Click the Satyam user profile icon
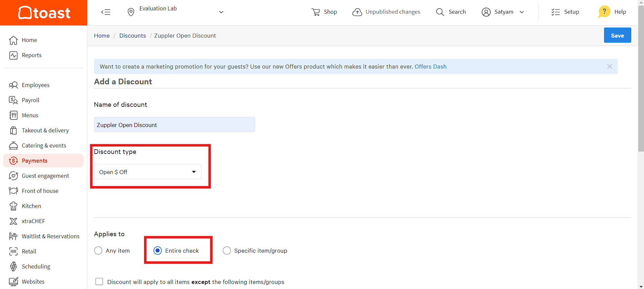The height and width of the screenshot is (289, 644). (486, 12)
